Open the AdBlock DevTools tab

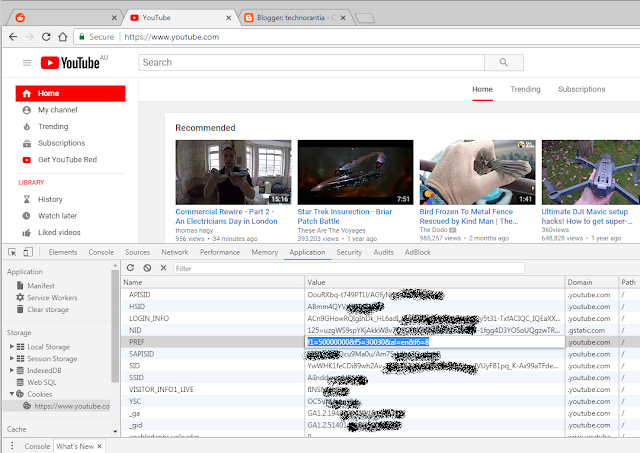(418, 252)
